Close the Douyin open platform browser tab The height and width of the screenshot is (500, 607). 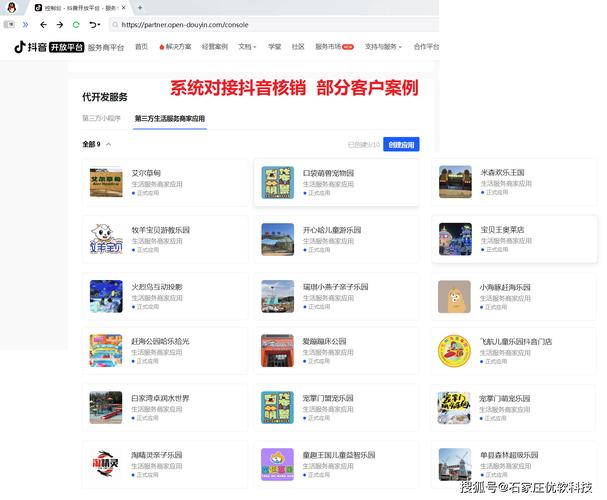pos(123,7)
